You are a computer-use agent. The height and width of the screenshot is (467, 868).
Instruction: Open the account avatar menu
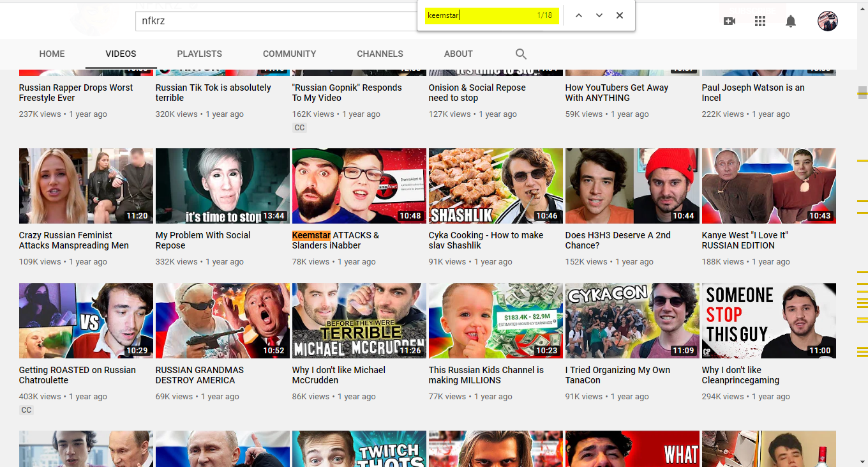(828, 21)
